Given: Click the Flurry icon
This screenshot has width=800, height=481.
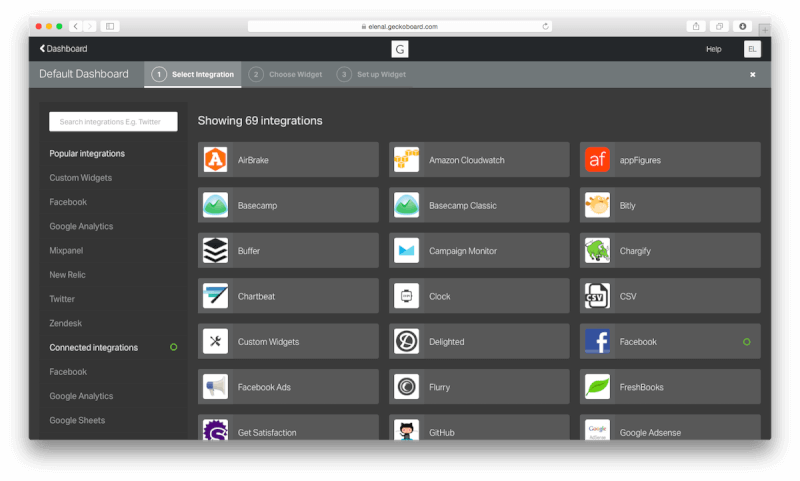Looking at the screenshot, I should click(406, 387).
